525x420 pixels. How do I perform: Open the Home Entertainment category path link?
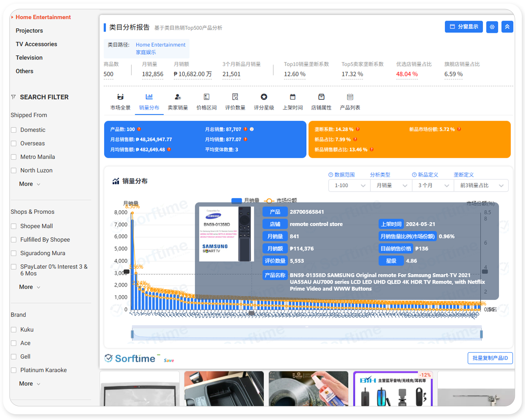pos(161,44)
